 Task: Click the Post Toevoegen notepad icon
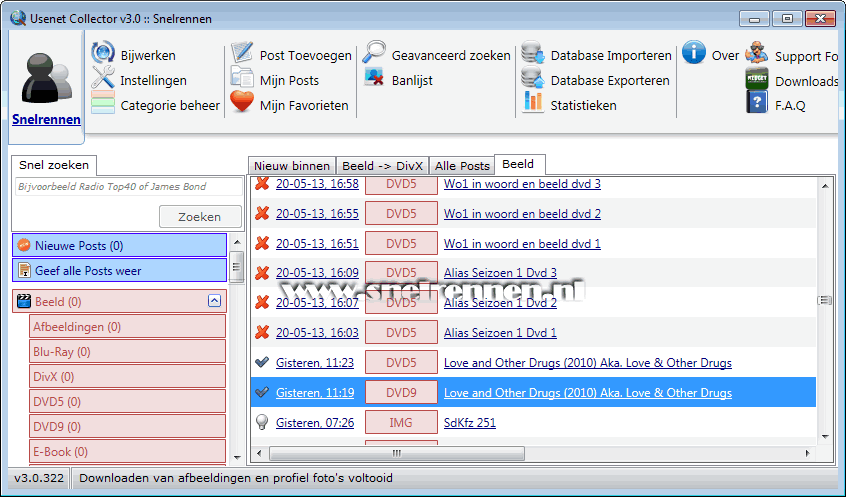point(242,53)
